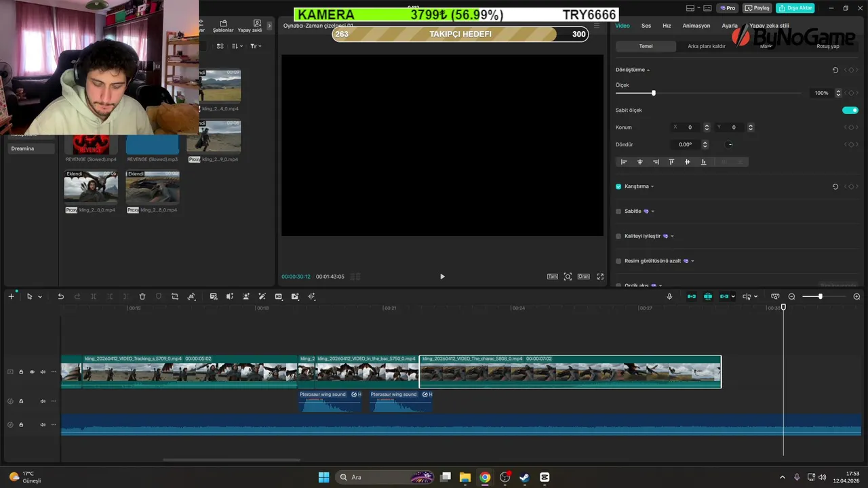Viewport: 868px width, 488px height.
Task: Click the Oran aspect ratio button
Action: pos(583,277)
